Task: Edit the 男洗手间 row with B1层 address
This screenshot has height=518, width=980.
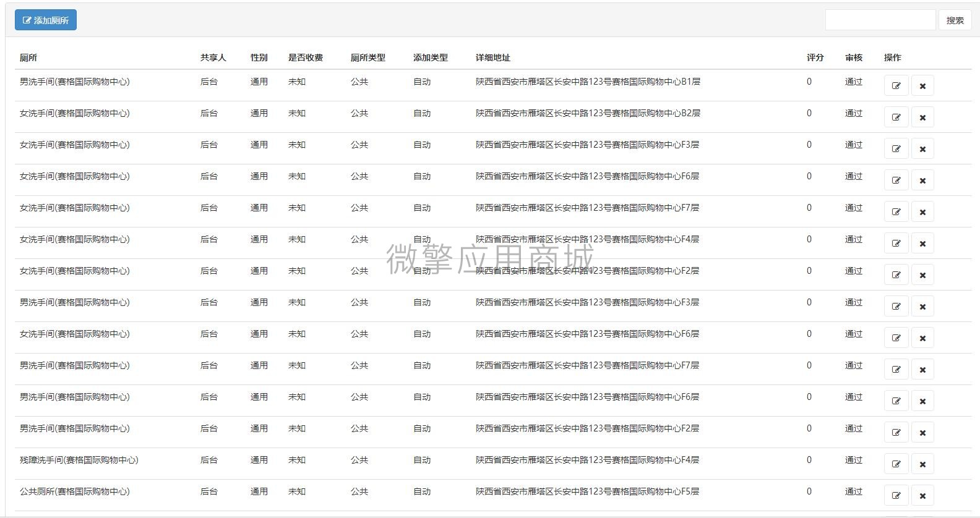Action: [896, 86]
